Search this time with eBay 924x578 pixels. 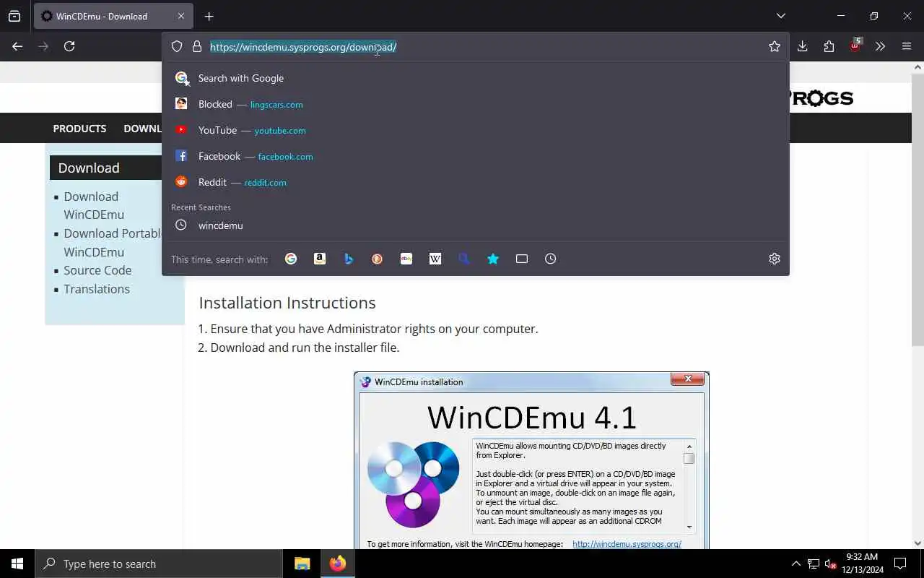406,259
